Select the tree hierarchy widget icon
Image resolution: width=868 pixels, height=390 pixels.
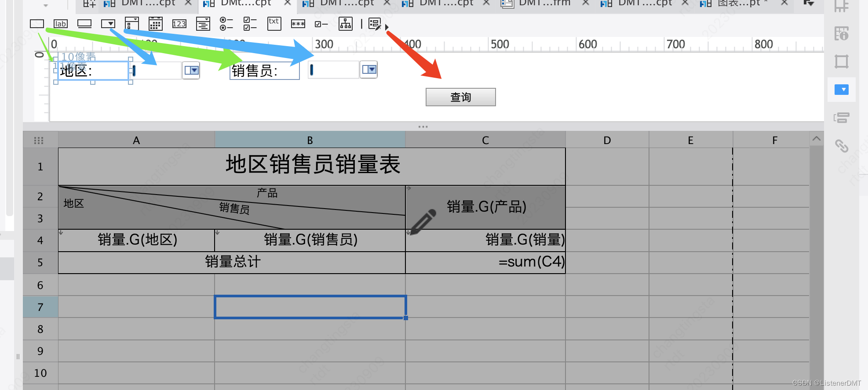tap(346, 24)
